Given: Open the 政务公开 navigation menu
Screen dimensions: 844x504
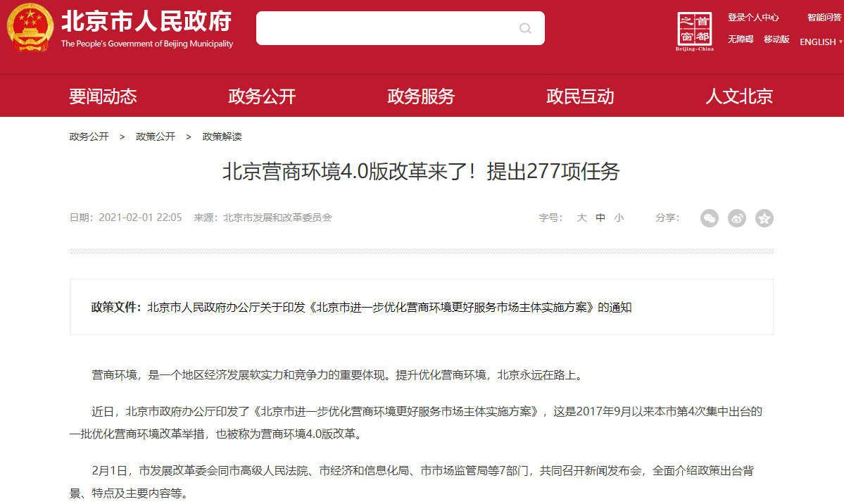Looking at the screenshot, I should pos(262,96).
